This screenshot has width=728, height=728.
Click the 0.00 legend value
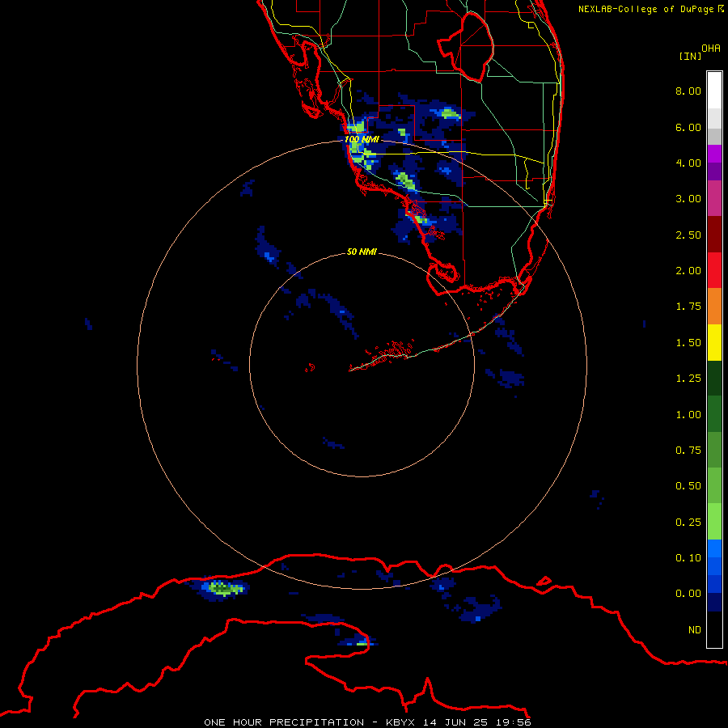point(688,594)
